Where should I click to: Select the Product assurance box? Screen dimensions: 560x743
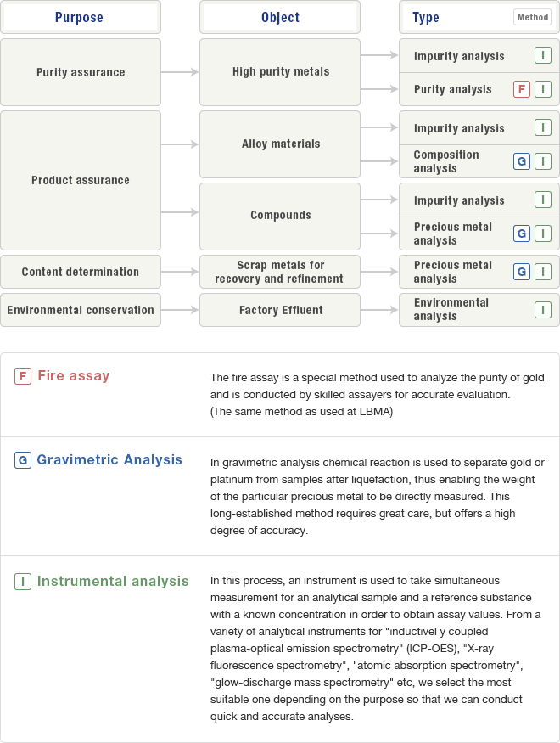[81, 180]
